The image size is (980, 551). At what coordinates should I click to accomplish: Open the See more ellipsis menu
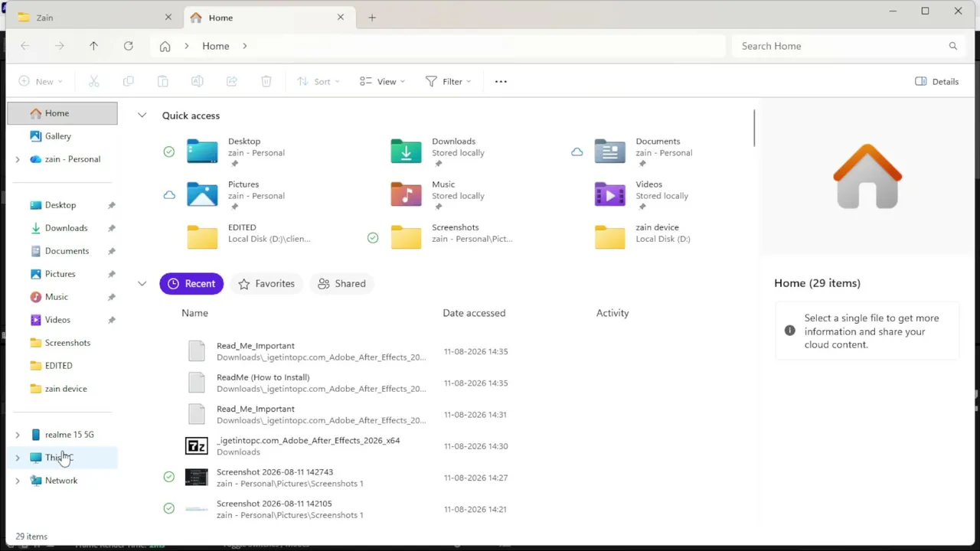pos(501,81)
